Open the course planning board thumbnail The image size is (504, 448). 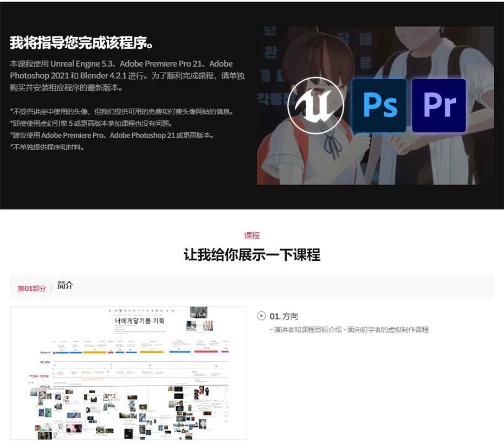[x=128, y=373]
